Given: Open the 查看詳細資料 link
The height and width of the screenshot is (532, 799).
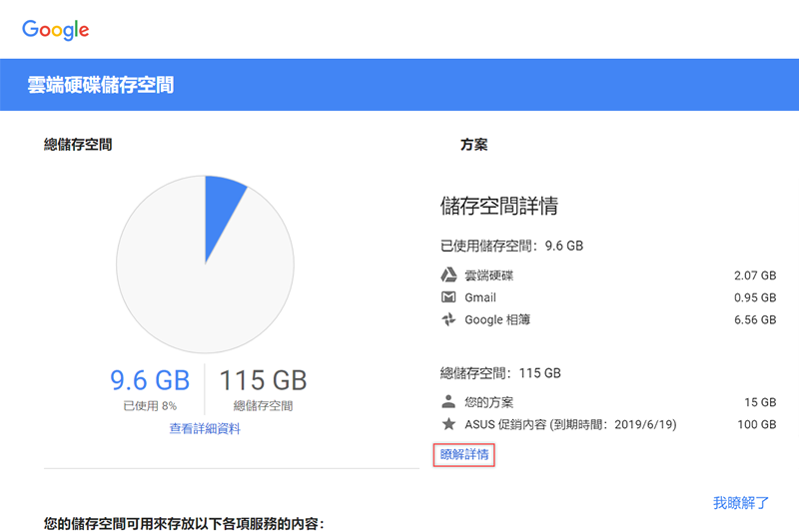Looking at the screenshot, I should tap(205, 428).
